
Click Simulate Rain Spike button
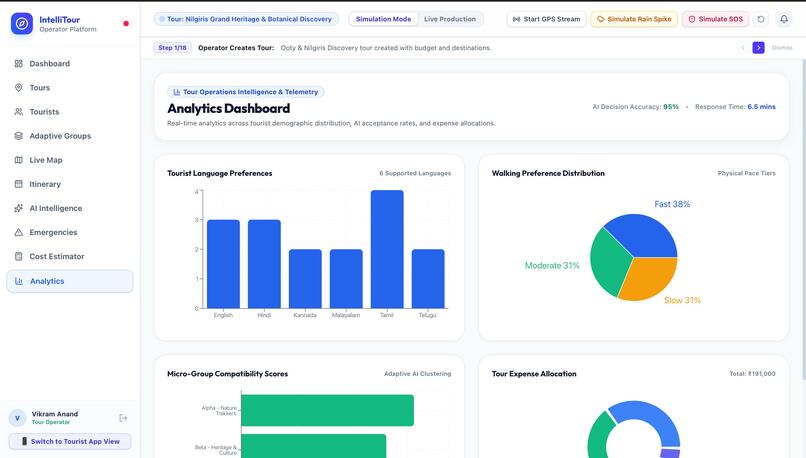pyautogui.click(x=634, y=19)
